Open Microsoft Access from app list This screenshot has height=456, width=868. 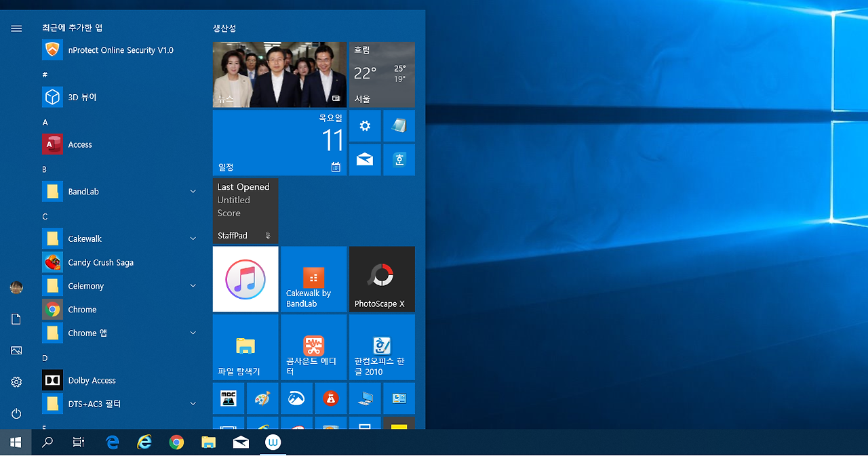tap(121, 144)
